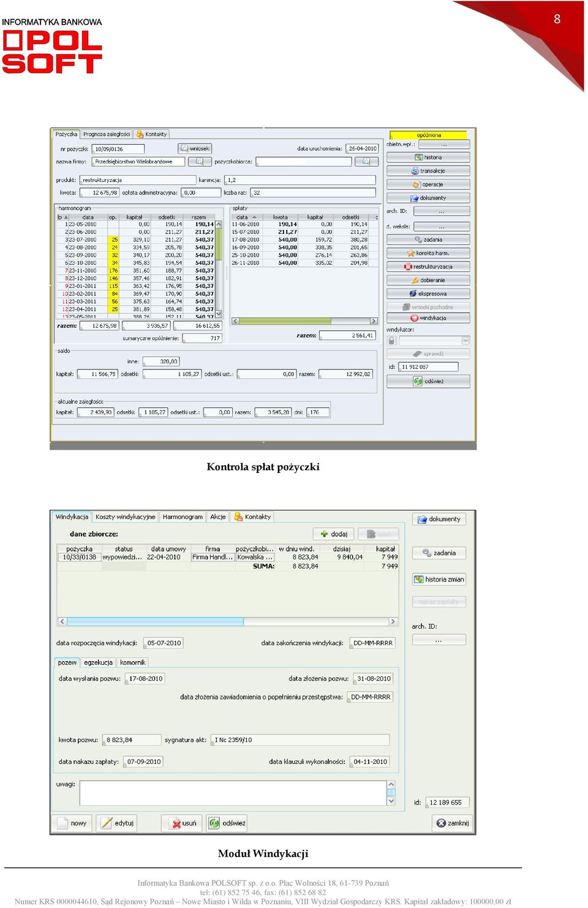Open 'historia zmian' in Windykacja module
The height and width of the screenshot is (908, 588).
click(x=439, y=579)
